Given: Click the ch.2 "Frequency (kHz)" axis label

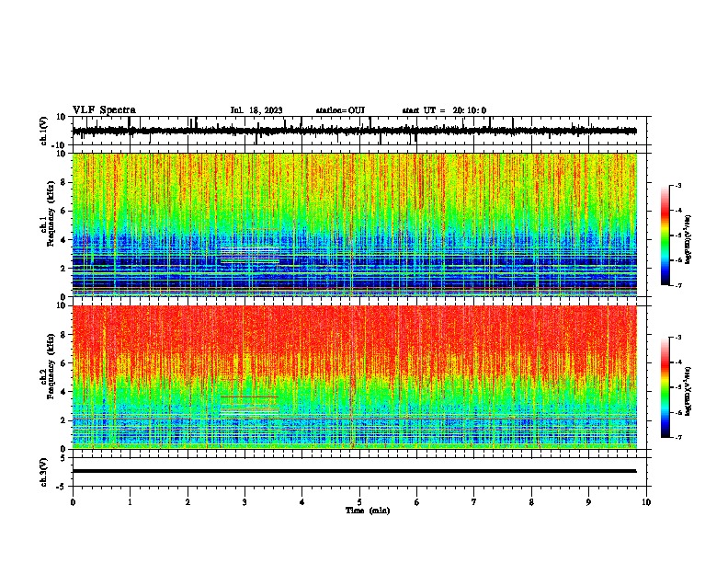Looking at the screenshot, I should pyautogui.click(x=51, y=366).
